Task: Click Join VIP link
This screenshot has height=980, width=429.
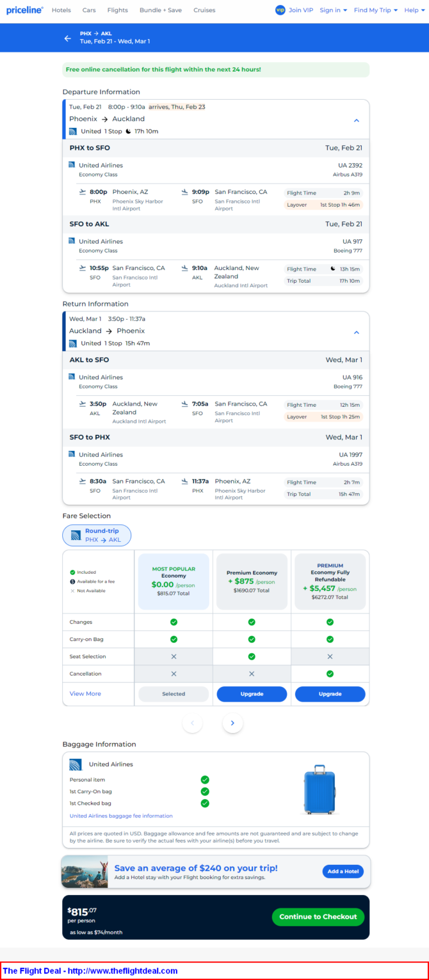Action: tap(301, 10)
